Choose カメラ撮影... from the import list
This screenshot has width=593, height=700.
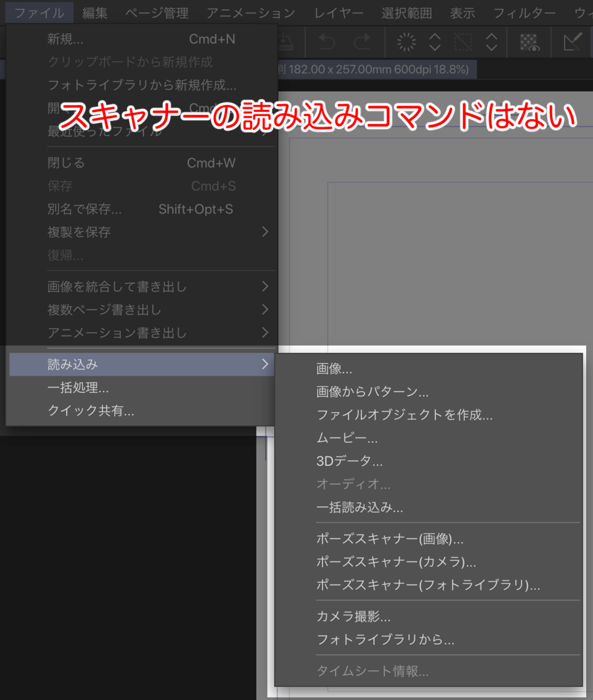point(346,616)
